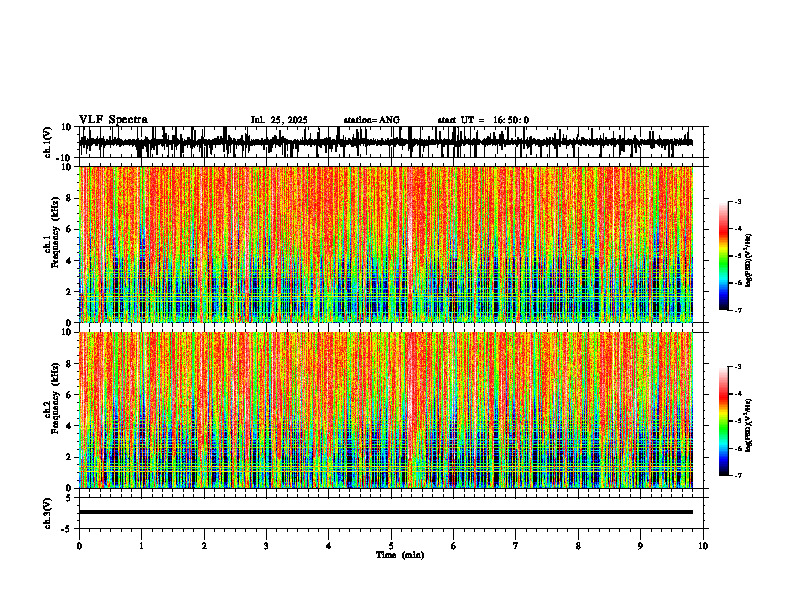This screenshot has width=792, height=612.
Task: Click the "Time (min)" x-axis label
Action: [400, 555]
